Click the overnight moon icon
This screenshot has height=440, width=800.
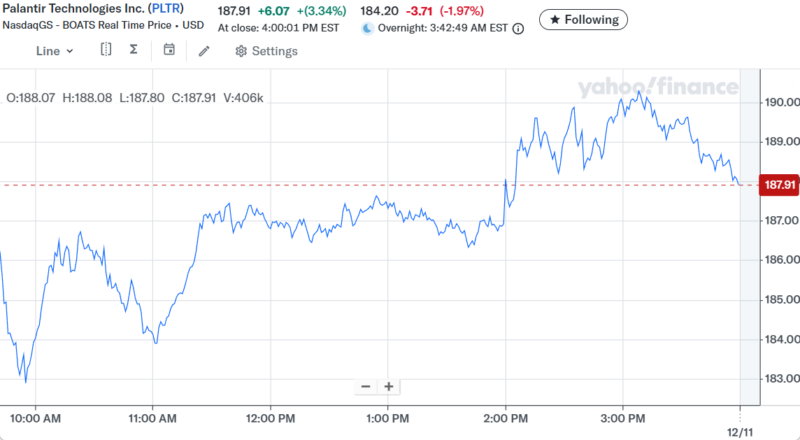pos(367,29)
